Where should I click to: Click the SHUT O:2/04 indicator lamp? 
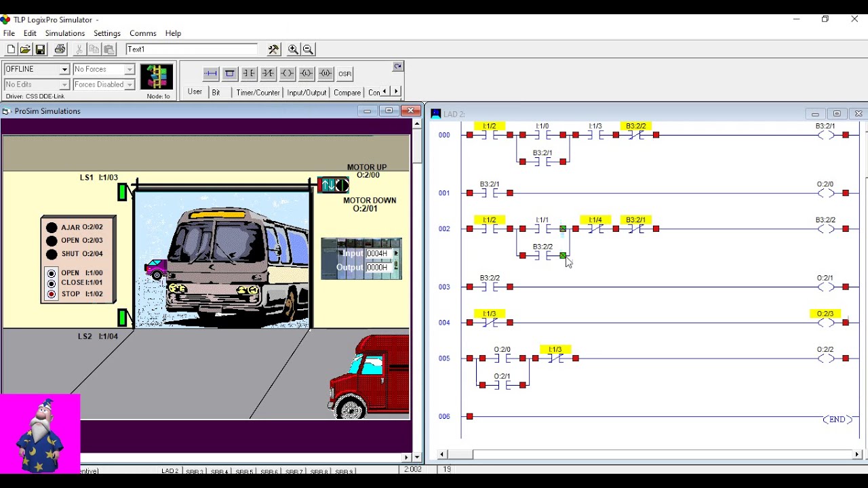(x=52, y=254)
